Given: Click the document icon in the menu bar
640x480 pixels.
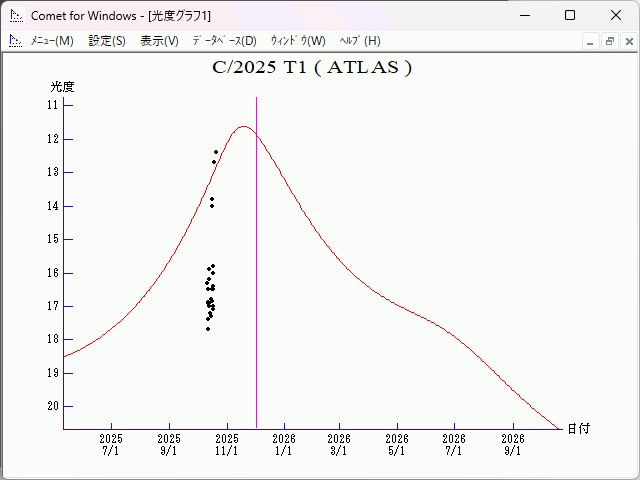Looking at the screenshot, I should tap(15, 41).
